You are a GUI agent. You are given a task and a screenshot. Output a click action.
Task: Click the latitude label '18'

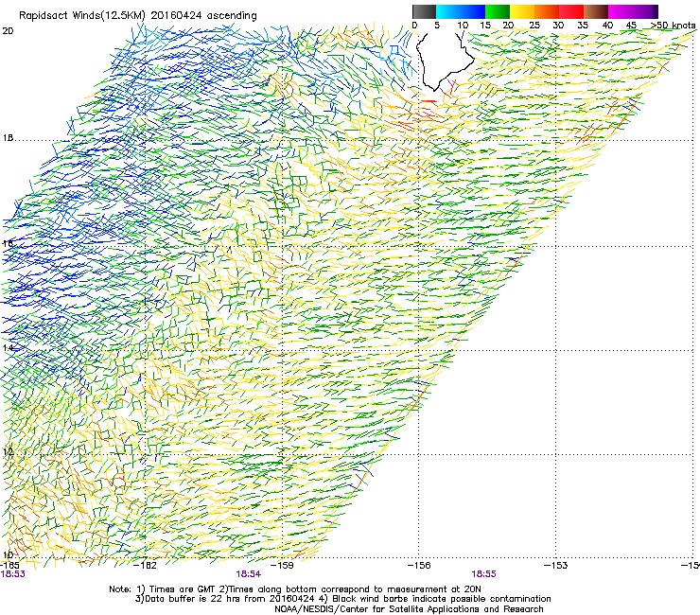click(x=8, y=138)
